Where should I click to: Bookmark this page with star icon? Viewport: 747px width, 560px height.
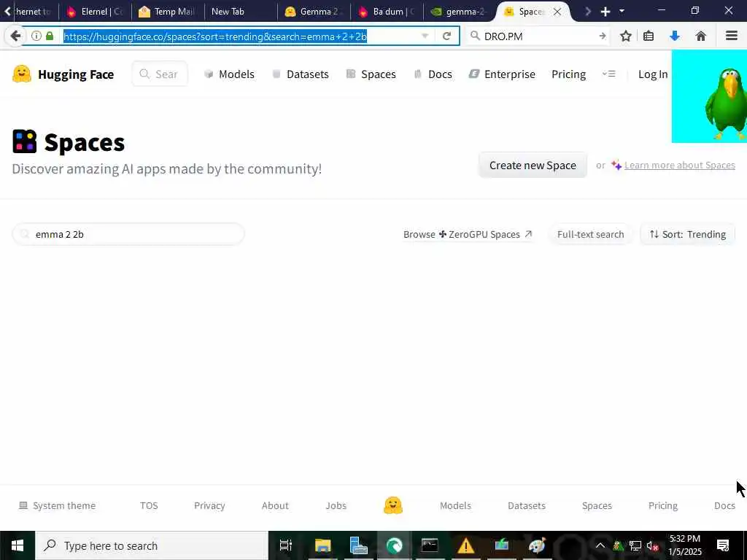[x=625, y=36]
